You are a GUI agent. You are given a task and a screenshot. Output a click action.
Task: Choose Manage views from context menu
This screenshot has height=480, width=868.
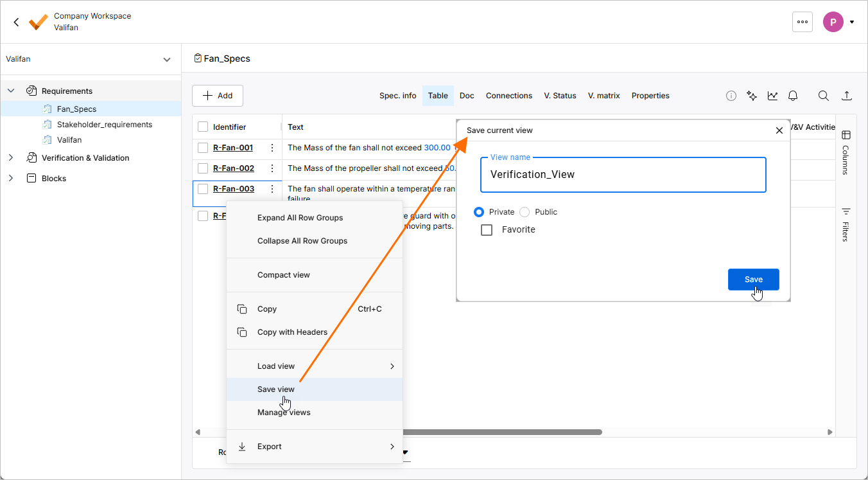point(284,413)
